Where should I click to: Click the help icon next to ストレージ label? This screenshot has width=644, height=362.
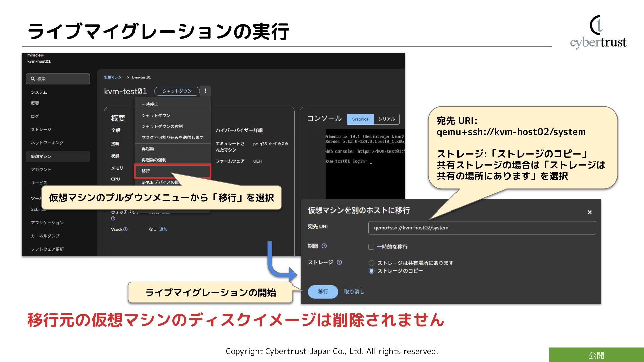pyautogui.click(x=339, y=262)
